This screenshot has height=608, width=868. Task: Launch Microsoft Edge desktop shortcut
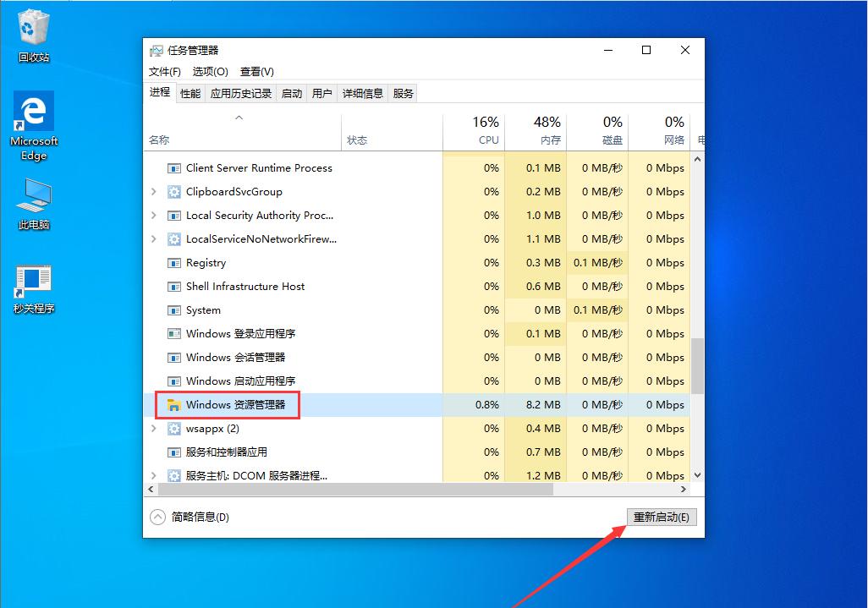click(34, 126)
